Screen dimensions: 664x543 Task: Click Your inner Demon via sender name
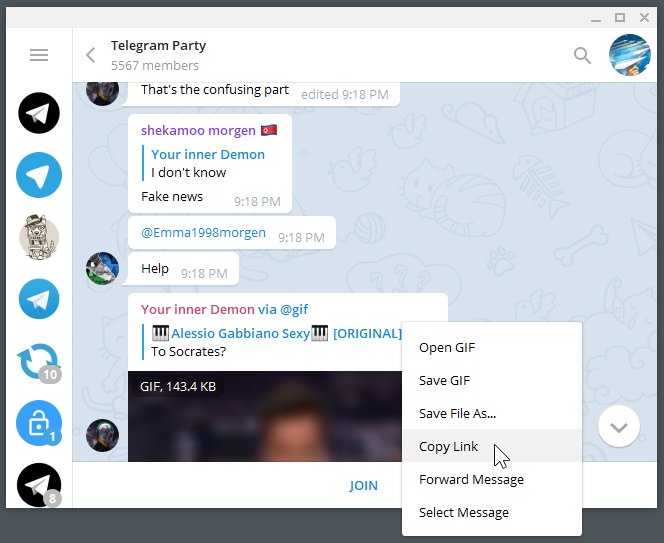[198, 309]
